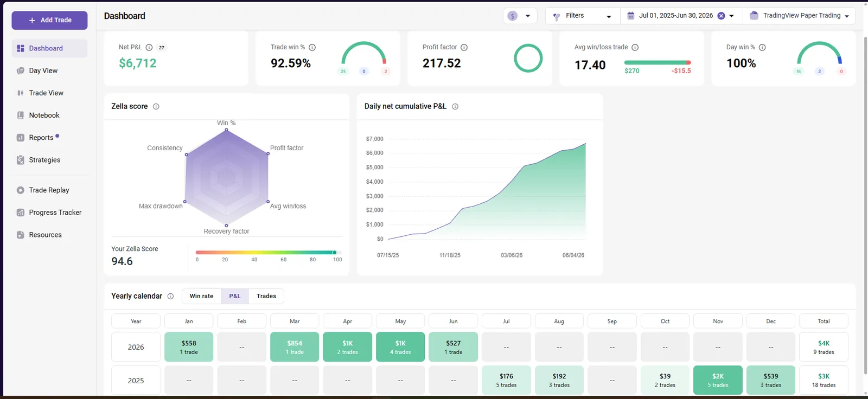
Task: Open the currency dollar dropdown
Action: (x=520, y=16)
